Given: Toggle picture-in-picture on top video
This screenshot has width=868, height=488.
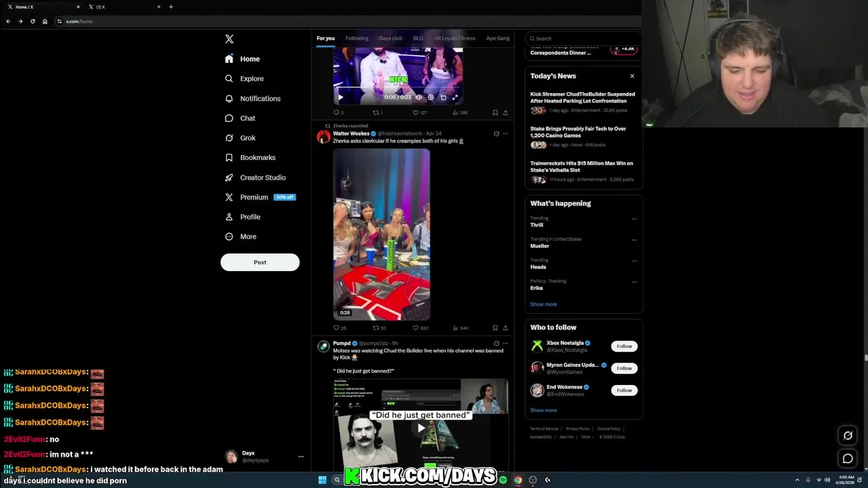Looking at the screenshot, I should click(443, 98).
